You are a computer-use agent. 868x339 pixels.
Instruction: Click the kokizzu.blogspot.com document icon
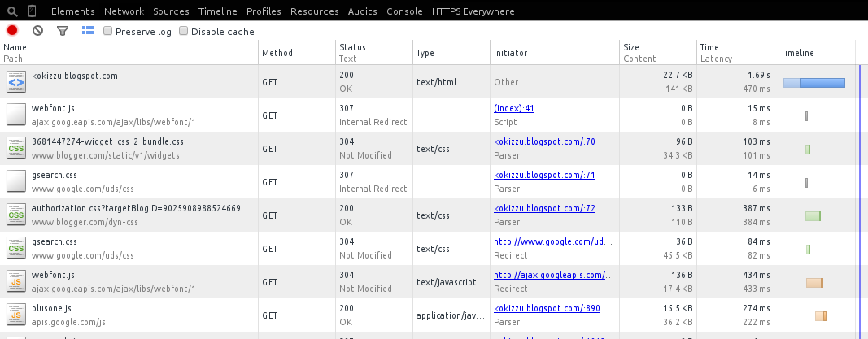tap(16, 82)
